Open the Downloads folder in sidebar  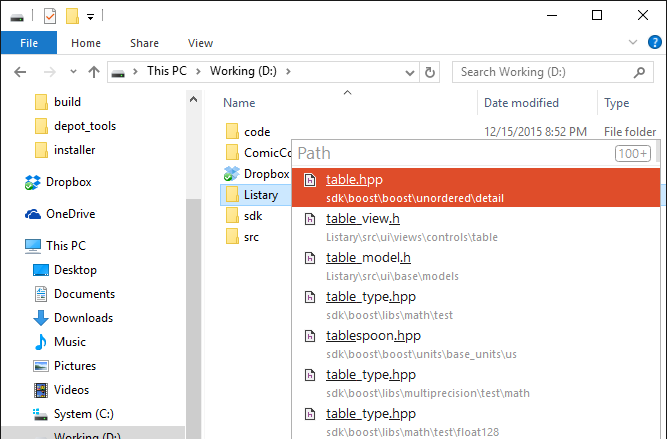pos(84,318)
